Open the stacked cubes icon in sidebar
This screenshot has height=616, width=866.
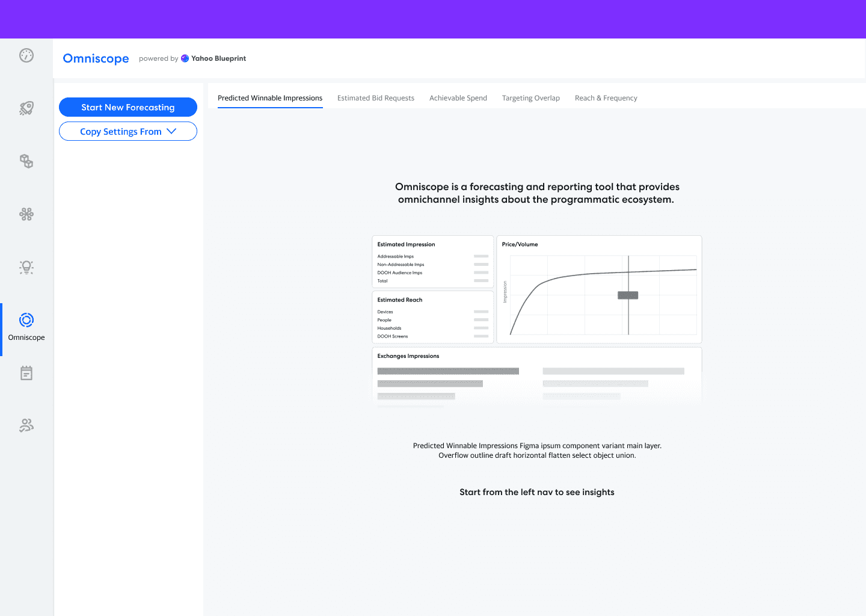click(26, 161)
